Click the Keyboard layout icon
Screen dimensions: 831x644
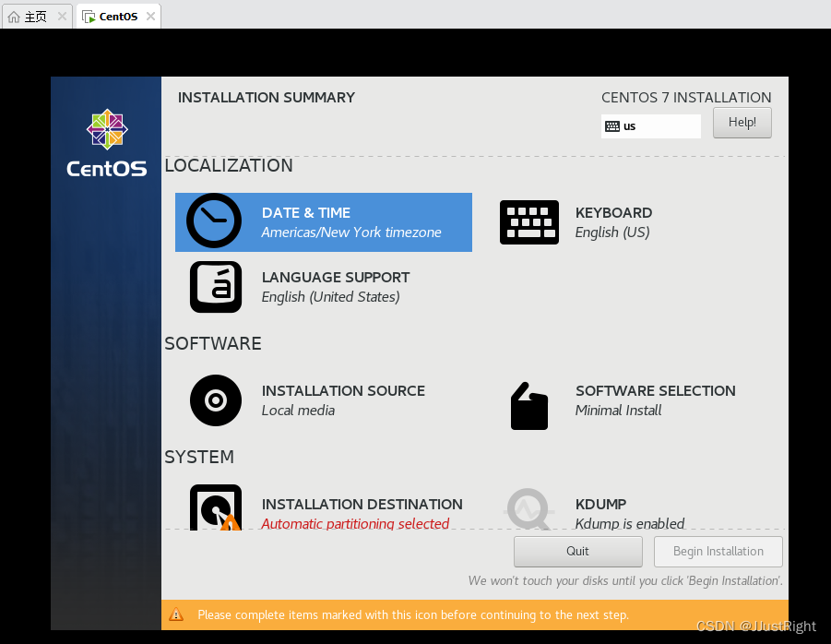(528, 222)
